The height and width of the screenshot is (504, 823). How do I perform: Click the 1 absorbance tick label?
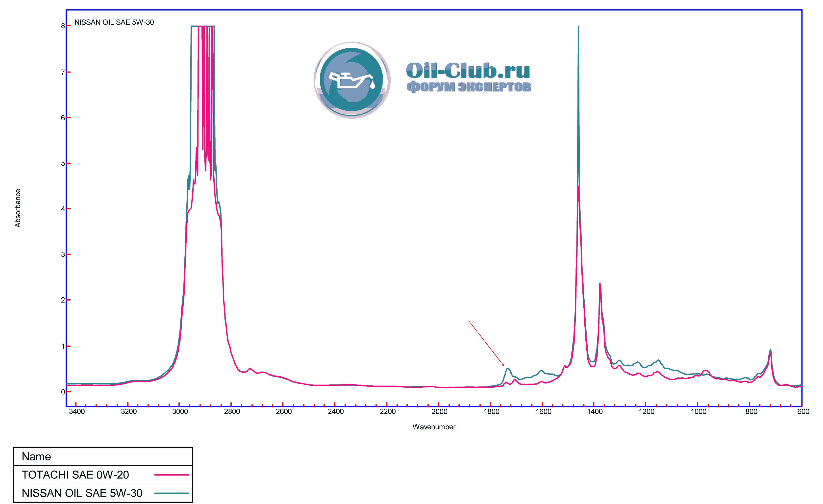(63, 346)
